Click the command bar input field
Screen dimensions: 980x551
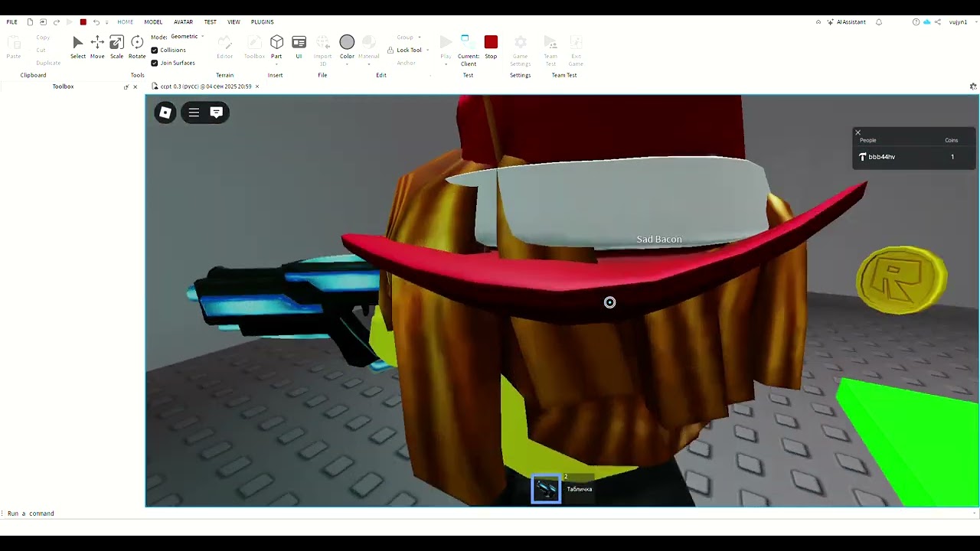[488, 514]
